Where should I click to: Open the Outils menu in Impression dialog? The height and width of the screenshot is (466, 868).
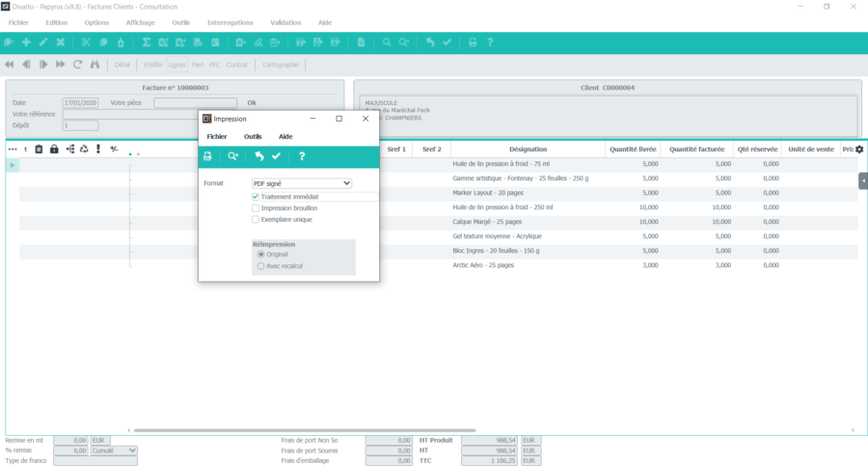click(x=253, y=137)
